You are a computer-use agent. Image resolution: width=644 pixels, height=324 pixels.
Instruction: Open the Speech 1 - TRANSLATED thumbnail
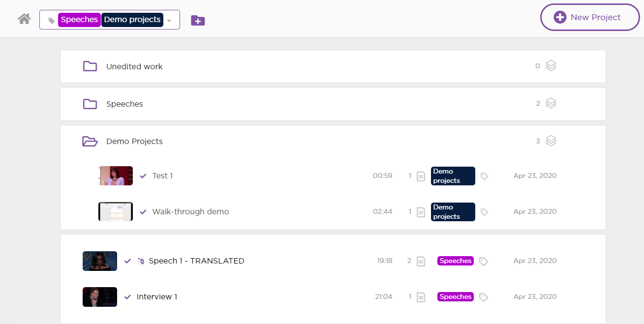(100, 261)
